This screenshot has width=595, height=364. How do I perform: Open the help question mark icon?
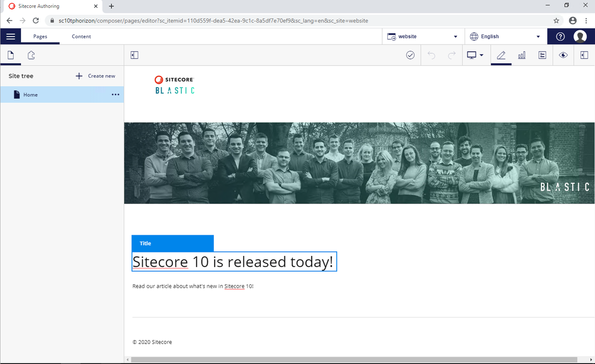(x=560, y=36)
